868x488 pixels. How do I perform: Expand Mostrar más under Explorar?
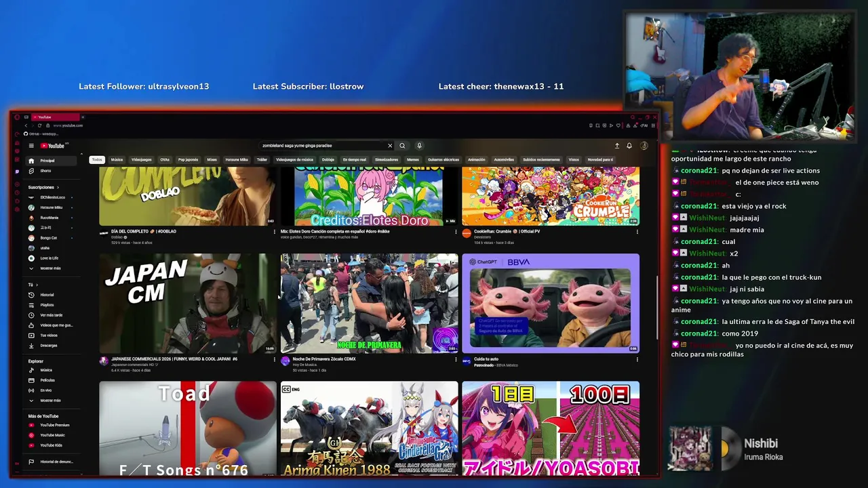point(52,401)
